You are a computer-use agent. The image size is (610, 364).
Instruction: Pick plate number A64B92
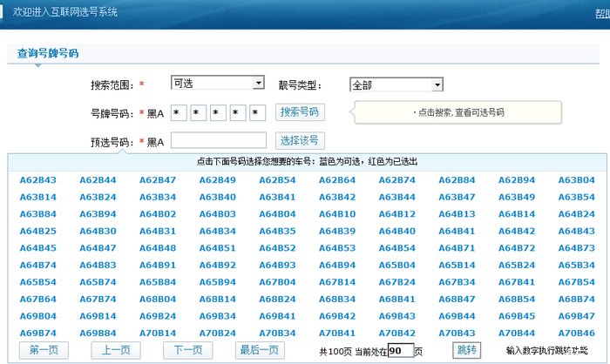(218, 266)
